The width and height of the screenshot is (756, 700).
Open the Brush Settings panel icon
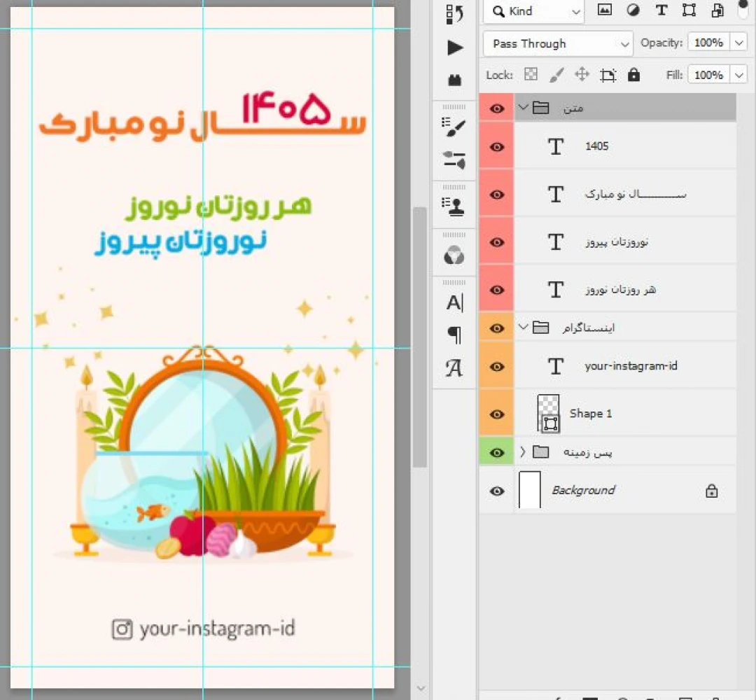pyautogui.click(x=455, y=128)
